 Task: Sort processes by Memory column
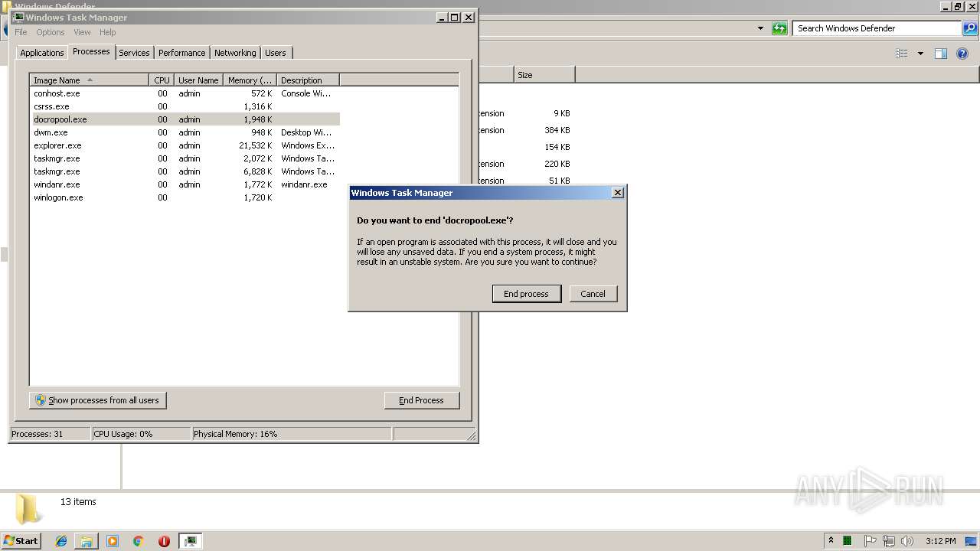click(250, 80)
